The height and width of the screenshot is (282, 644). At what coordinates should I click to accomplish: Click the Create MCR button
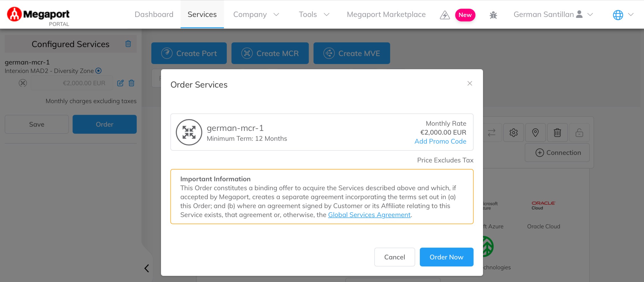[x=270, y=53]
